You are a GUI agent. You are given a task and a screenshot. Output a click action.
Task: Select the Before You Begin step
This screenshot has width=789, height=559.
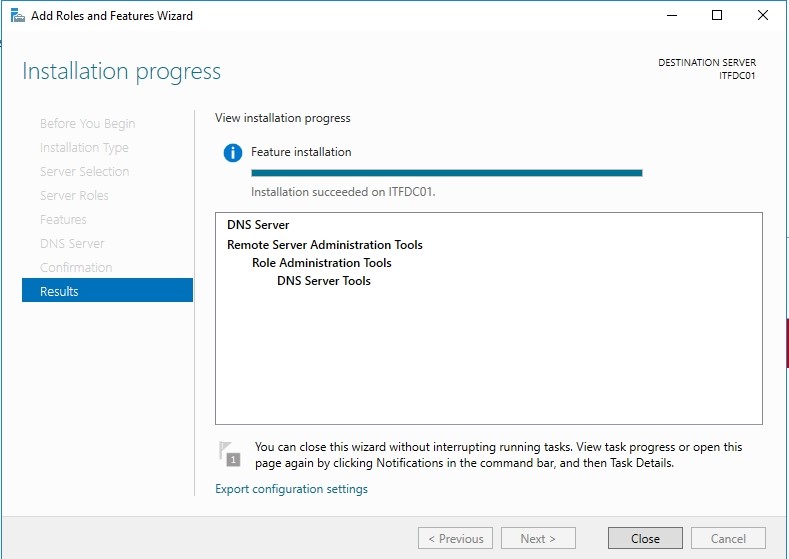(x=88, y=124)
